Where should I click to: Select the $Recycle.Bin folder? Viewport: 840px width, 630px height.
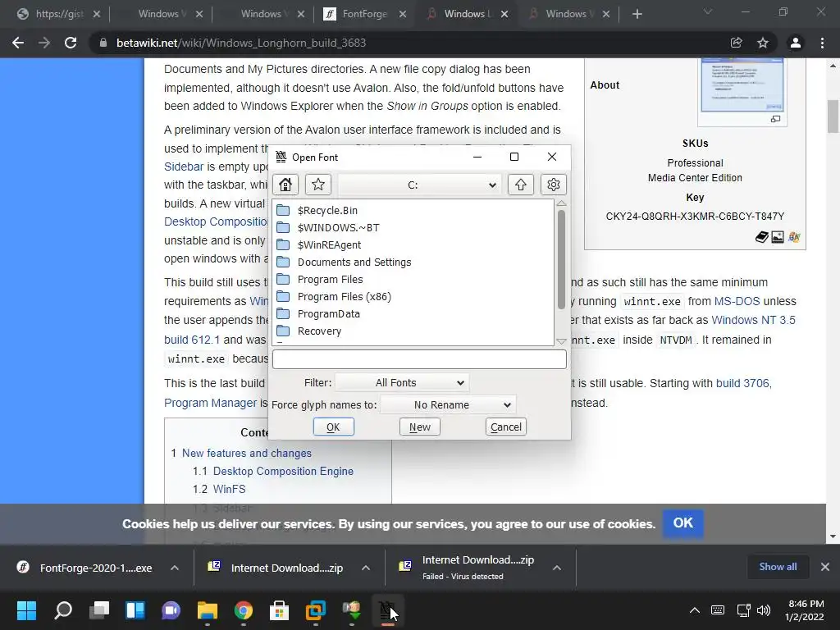327,211
